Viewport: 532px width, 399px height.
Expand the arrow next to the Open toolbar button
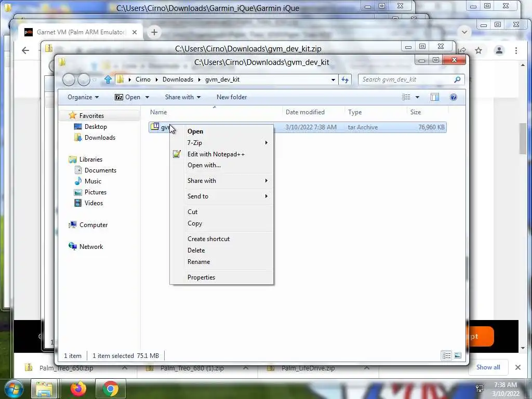coord(147,97)
